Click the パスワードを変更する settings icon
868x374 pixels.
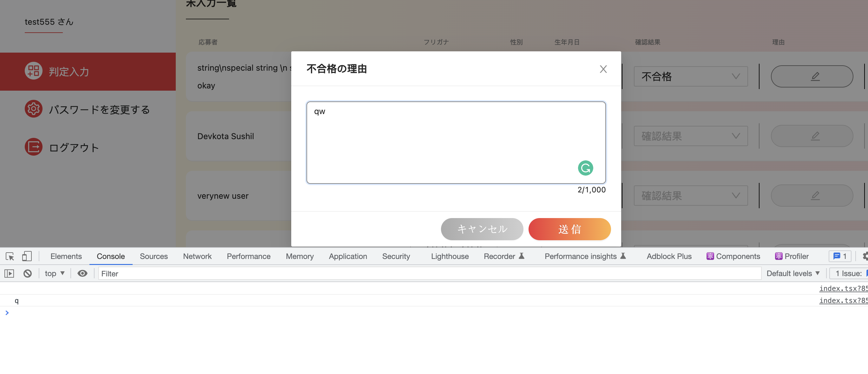[33, 109]
